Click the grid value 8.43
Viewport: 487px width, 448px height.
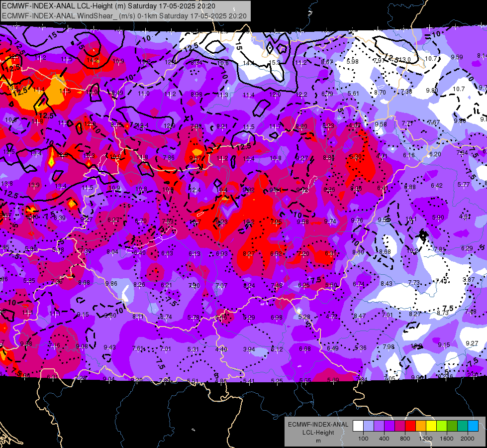[x=387, y=284]
